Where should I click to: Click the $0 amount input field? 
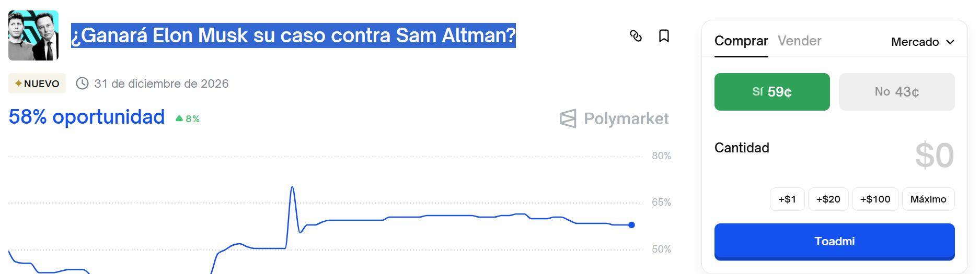point(933,156)
